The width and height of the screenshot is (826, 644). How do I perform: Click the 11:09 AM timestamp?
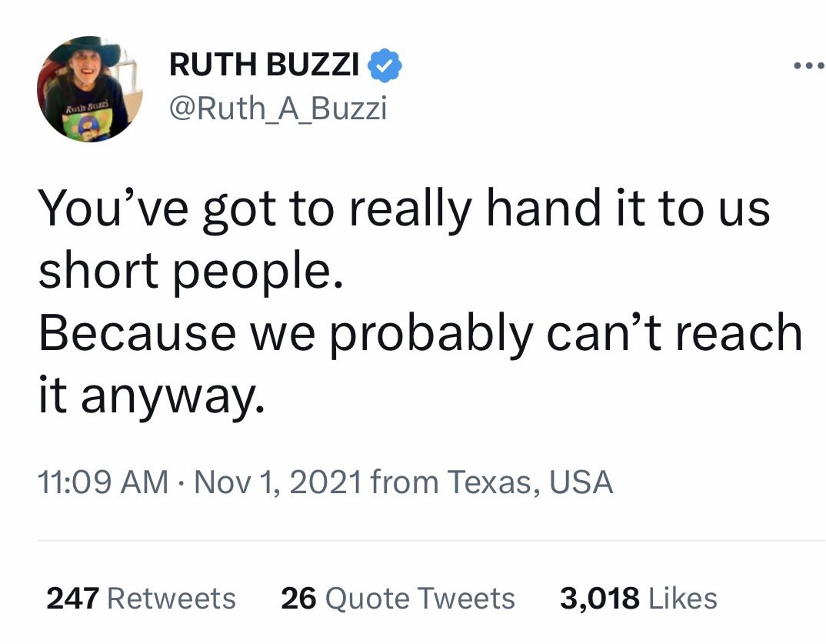tap(103, 482)
